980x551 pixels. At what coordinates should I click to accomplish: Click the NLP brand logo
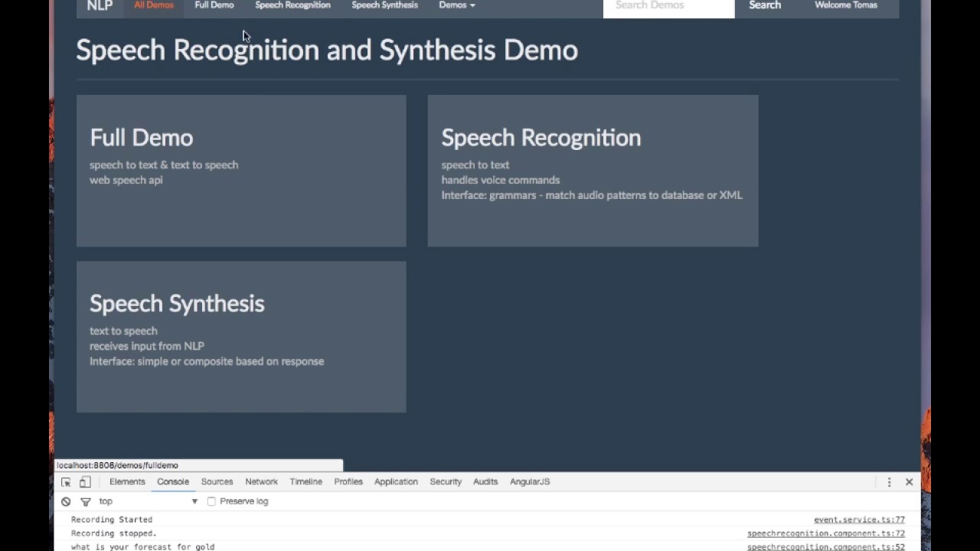coord(100,6)
